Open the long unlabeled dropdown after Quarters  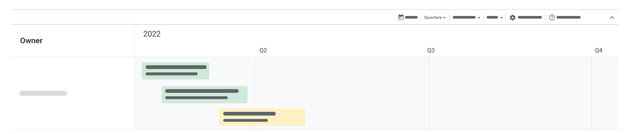(466, 17)
